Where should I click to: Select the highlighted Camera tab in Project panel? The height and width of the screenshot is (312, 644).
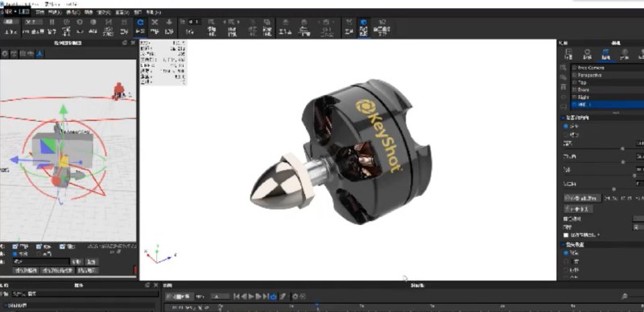coord(606,54)
